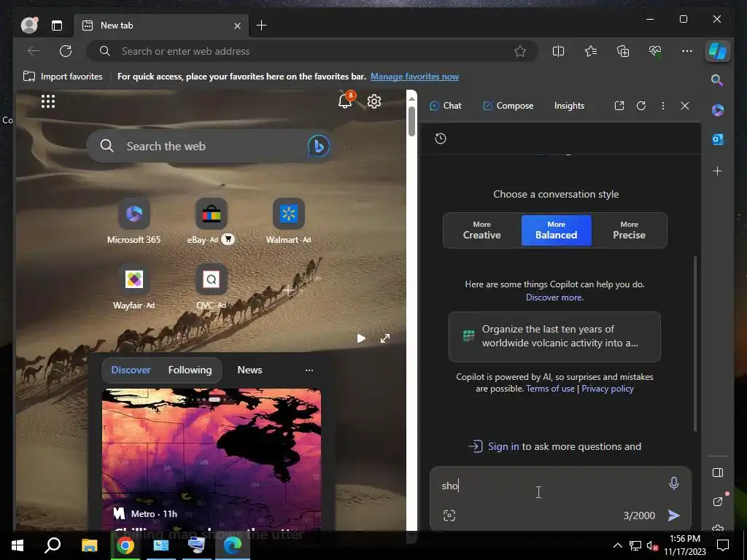
Task: Expand background to full view
Action: pyautogui.click(x=385, y=338)
